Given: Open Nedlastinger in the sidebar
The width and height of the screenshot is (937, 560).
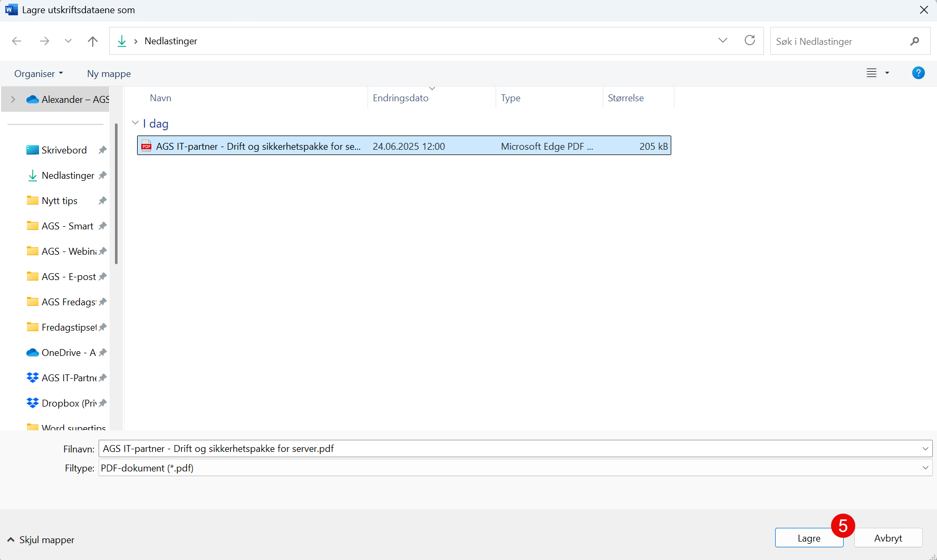Looking at the screenshot, I should click(x=61, y=176).
